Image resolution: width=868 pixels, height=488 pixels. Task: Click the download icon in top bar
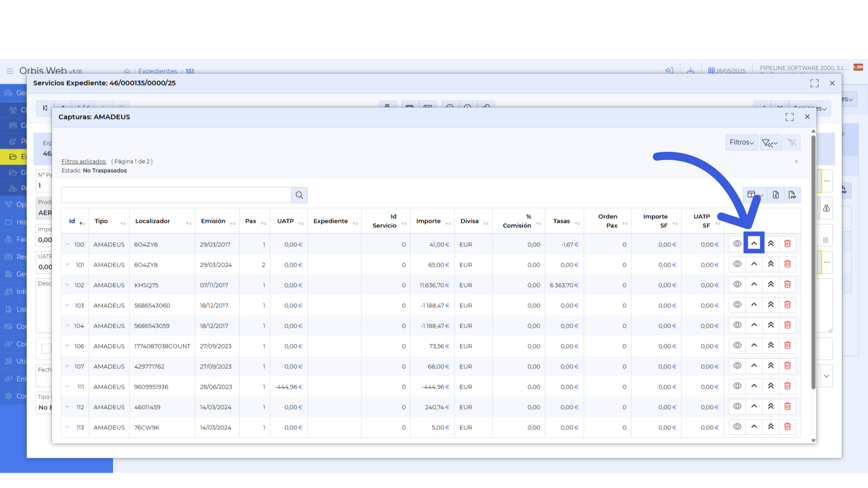[691, 70]
